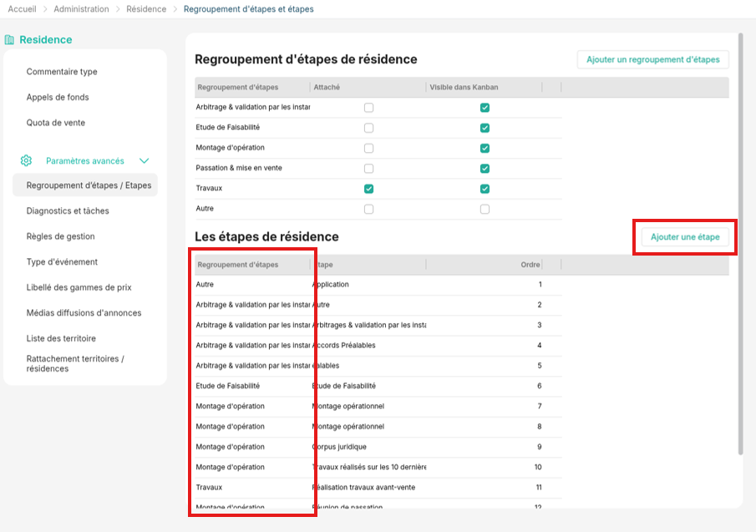Click the Paramètres avancés gear icon
The height and width of the screenshot is (532, 756).
pyautogui.click(x=26, y=160)
